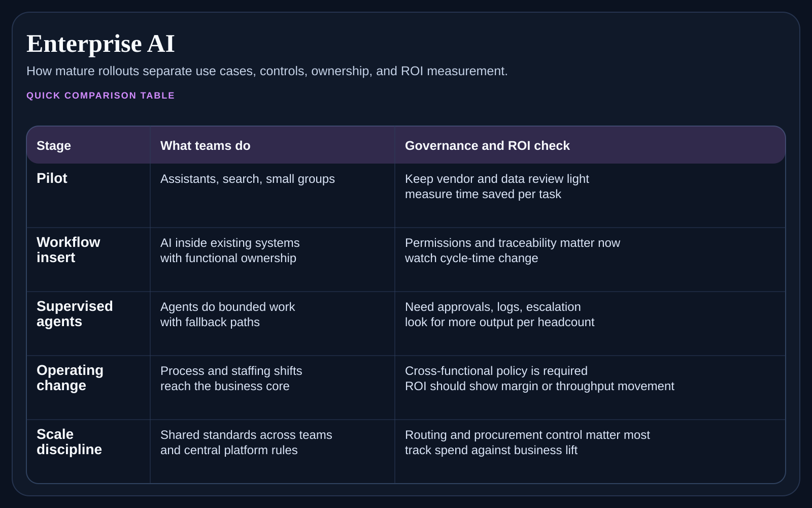Select the Scale discipline stage label
812x508 pixels.
point(69,441)
